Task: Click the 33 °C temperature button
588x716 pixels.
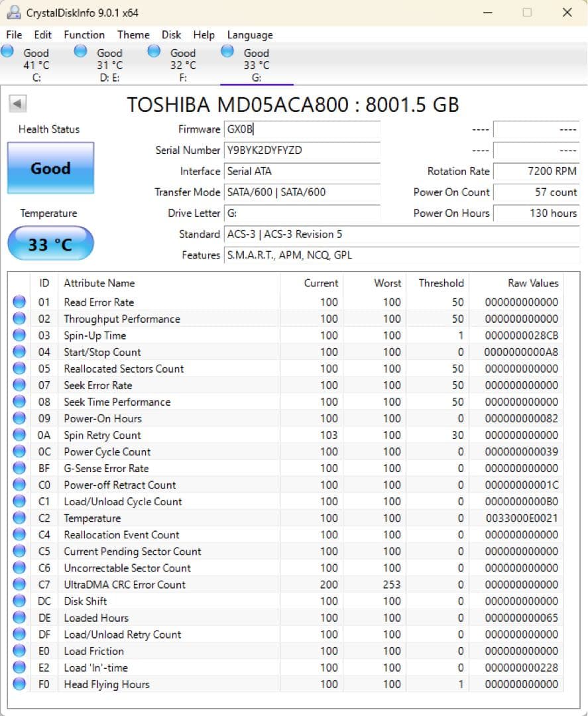Action: pos(51,243)
